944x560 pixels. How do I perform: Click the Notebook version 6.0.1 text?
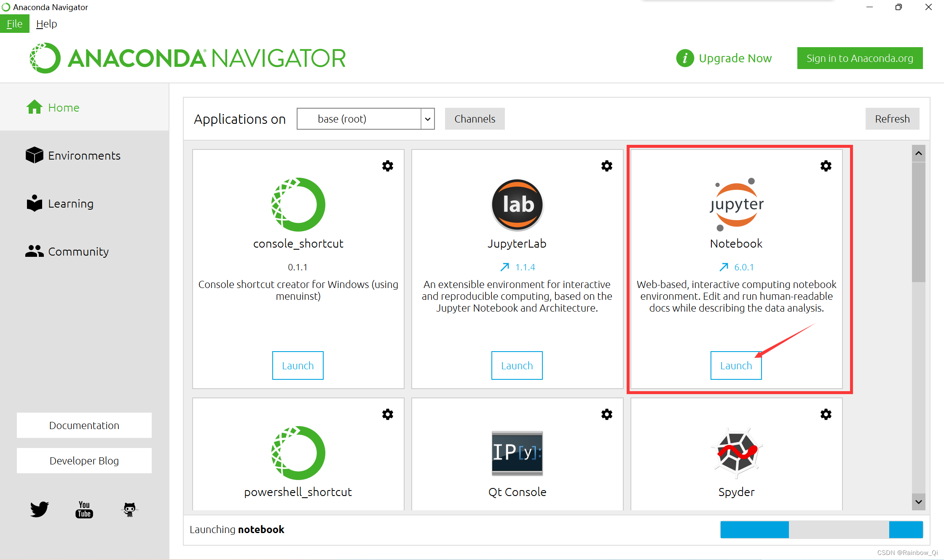(744, 267)
